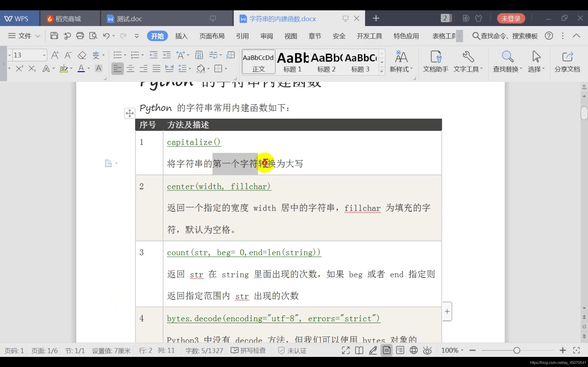This screenshot has width=588, height=367.
Task: Switch to the 测试.doc document tab
Action: pyautogui.click(x=129, y=19)
